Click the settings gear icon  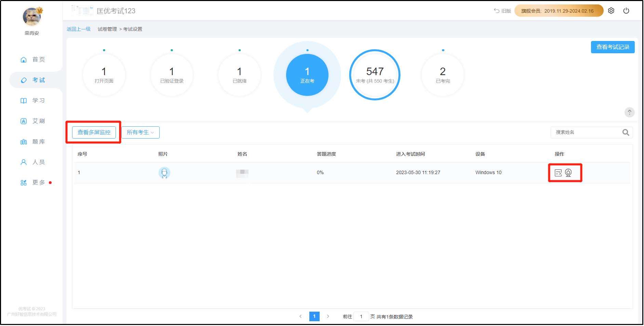coord(612,11)
